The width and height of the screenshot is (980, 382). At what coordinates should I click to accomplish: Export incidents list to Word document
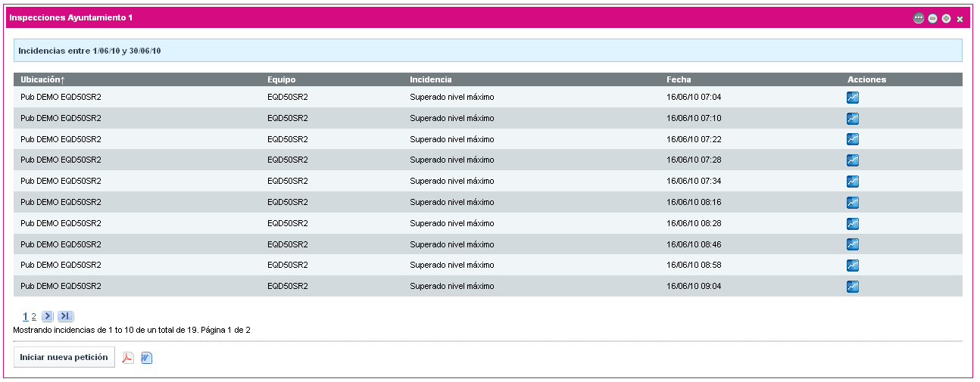pos(147,358)
